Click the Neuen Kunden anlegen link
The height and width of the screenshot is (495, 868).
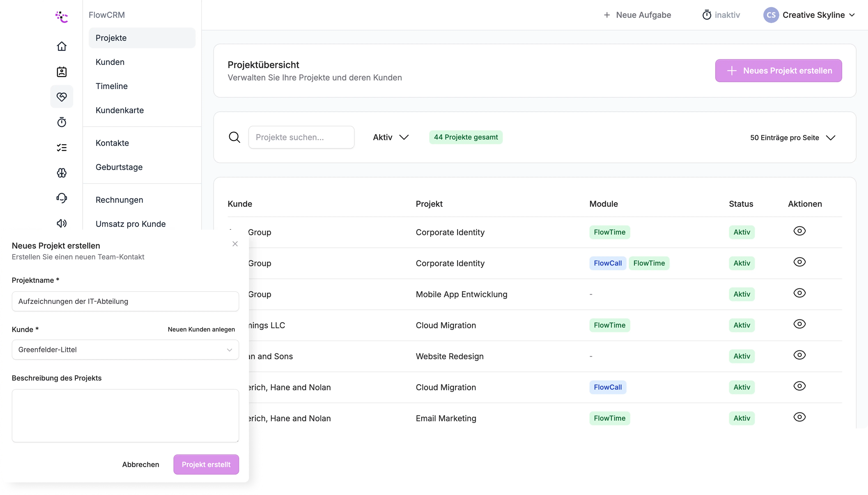pyautogui.click(x=201, y=329)
